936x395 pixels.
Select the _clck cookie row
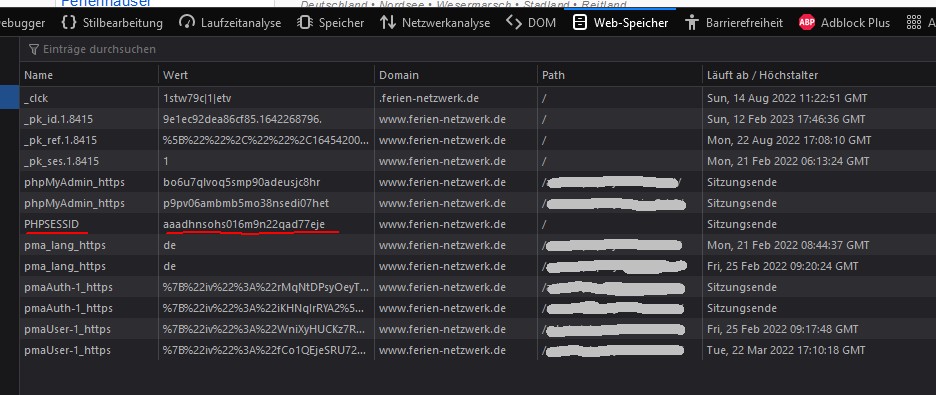[478, 98]
